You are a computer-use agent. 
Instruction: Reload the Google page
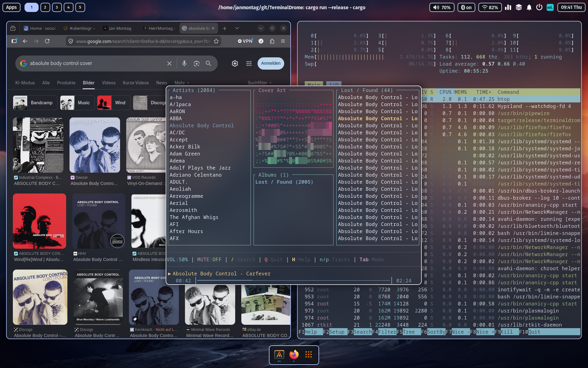[x=47, y=41]
